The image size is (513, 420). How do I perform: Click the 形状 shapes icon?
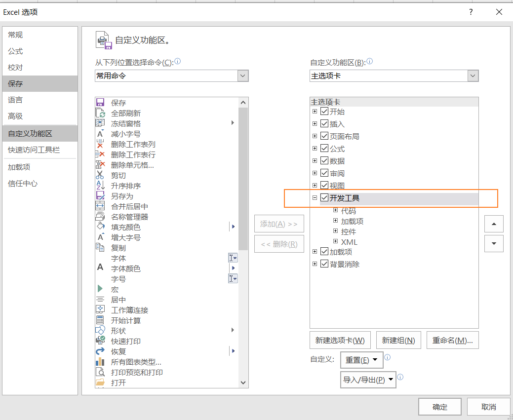(x=100, y=330)
